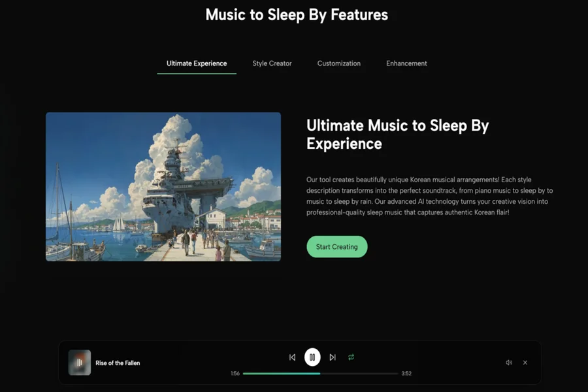Image resolution: width=588 pixels, height=392 pixels.
Task: Skip to the previous track
Action: tap(292, 357)
